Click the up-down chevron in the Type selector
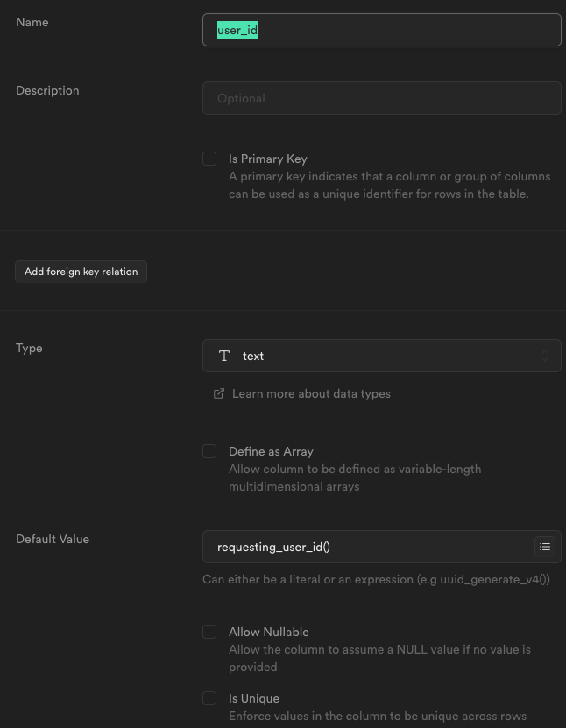 tap(545, 356)
